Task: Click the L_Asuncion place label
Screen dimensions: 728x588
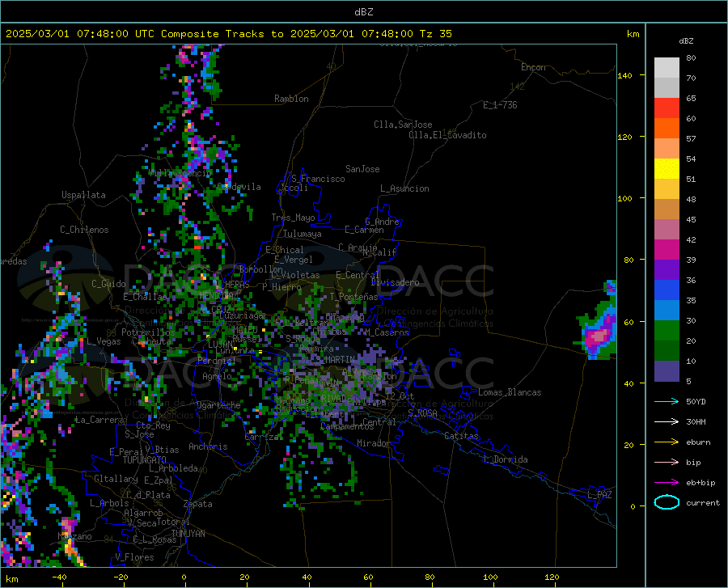Action: [404, 188]
